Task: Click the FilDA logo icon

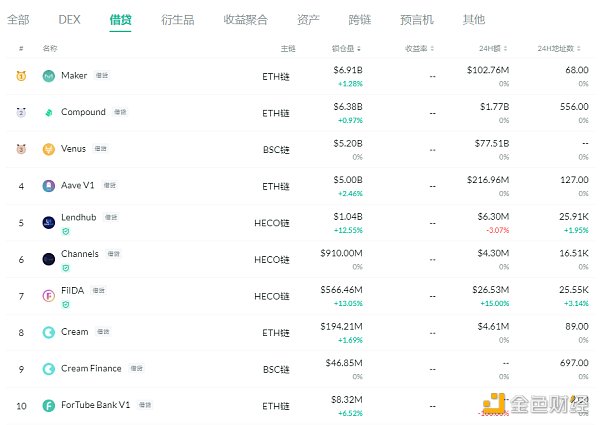Action: [49, 295]
